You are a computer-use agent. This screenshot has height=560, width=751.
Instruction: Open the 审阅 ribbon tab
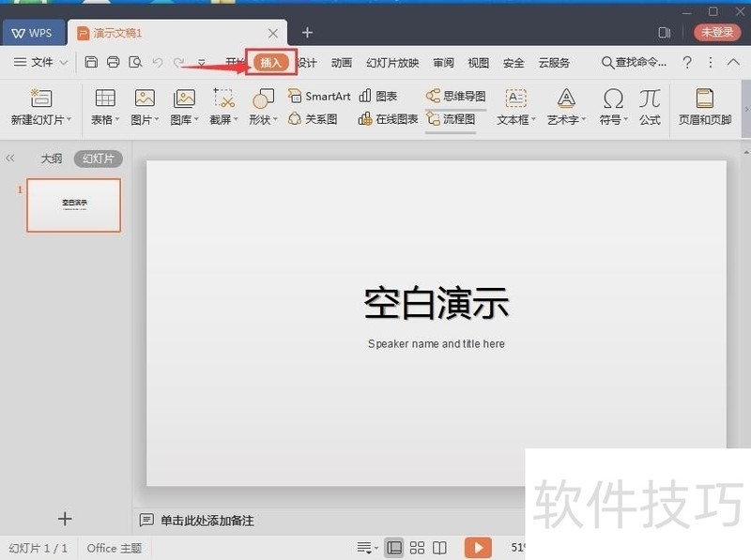pos(443,63)
